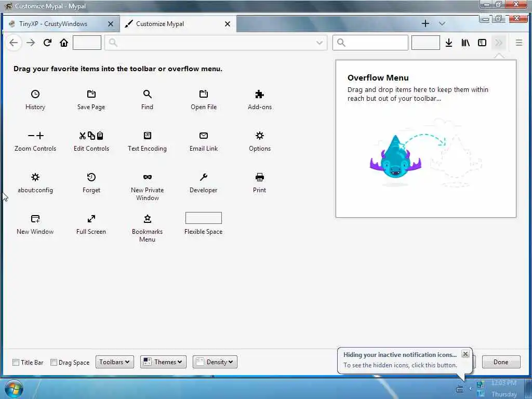Show hidden tray icons arrow
The width and height of the screenshot is (532, 399).
(470, 389)
